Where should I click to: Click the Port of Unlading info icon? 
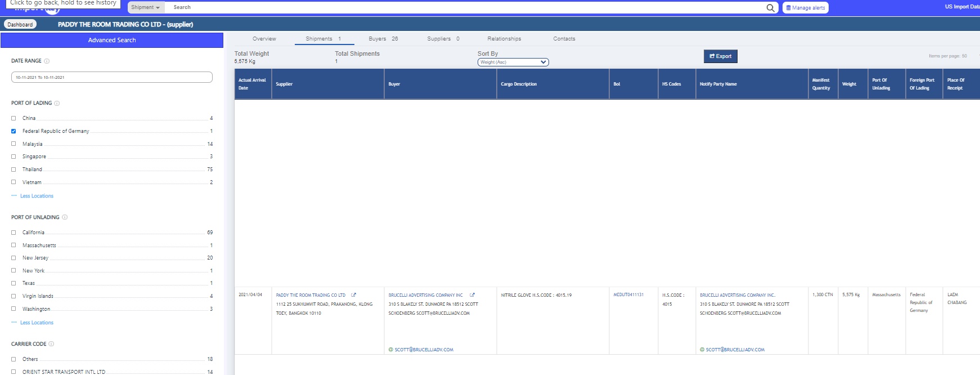tap(65, 217)
